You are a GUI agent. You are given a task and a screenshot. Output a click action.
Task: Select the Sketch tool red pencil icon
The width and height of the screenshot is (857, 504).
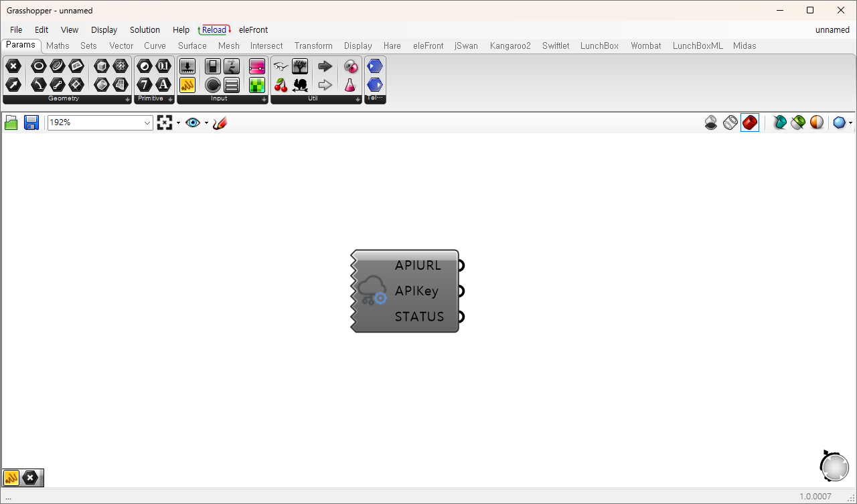(220, 122)
